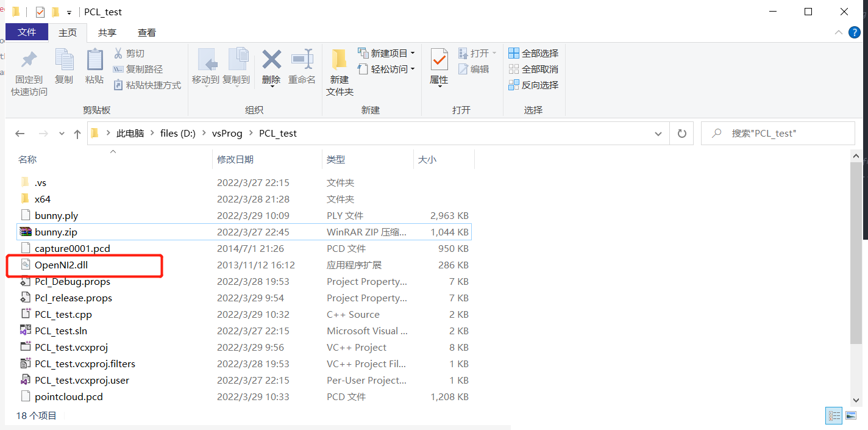Switch to the 查看 (View) tab
868x430 pixels.
146,32
